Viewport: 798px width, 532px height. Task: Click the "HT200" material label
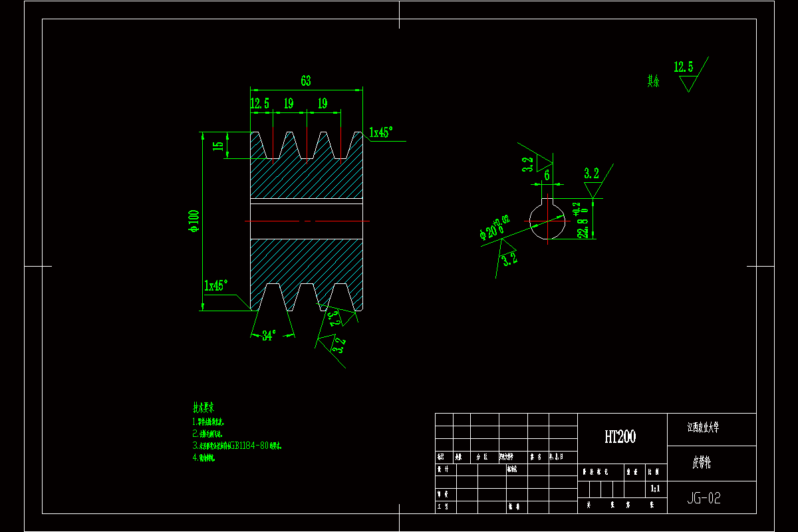coord(620,436)
